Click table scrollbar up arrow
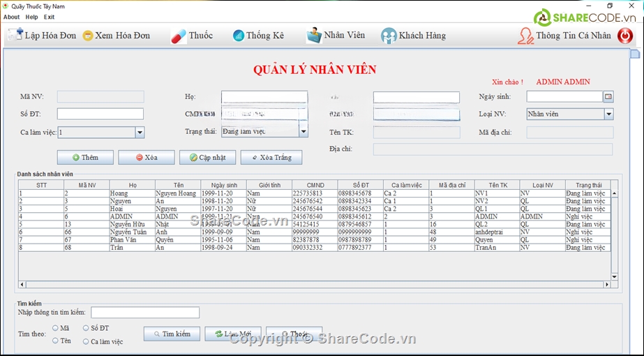 615,193
